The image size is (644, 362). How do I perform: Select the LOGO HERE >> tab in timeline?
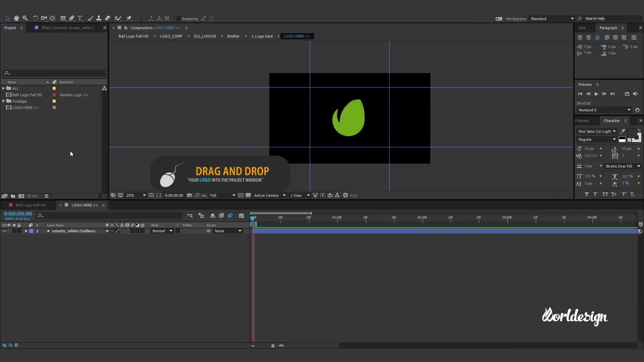coord(84,205)
